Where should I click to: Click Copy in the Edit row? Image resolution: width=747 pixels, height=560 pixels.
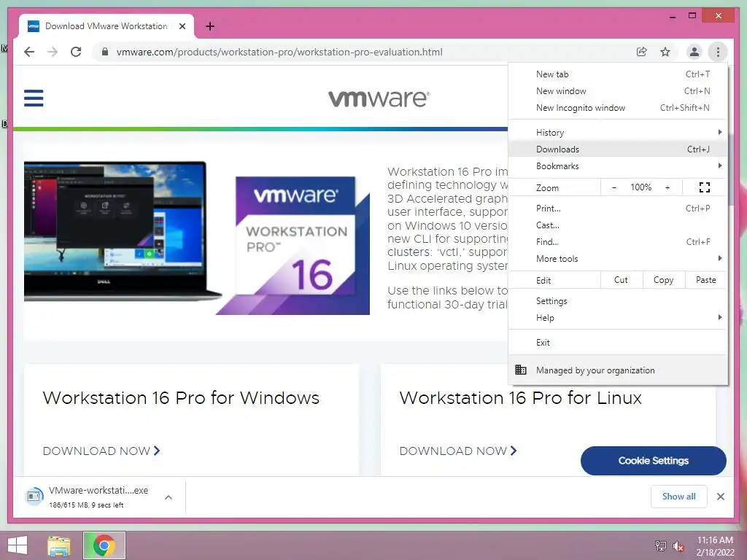664,280
